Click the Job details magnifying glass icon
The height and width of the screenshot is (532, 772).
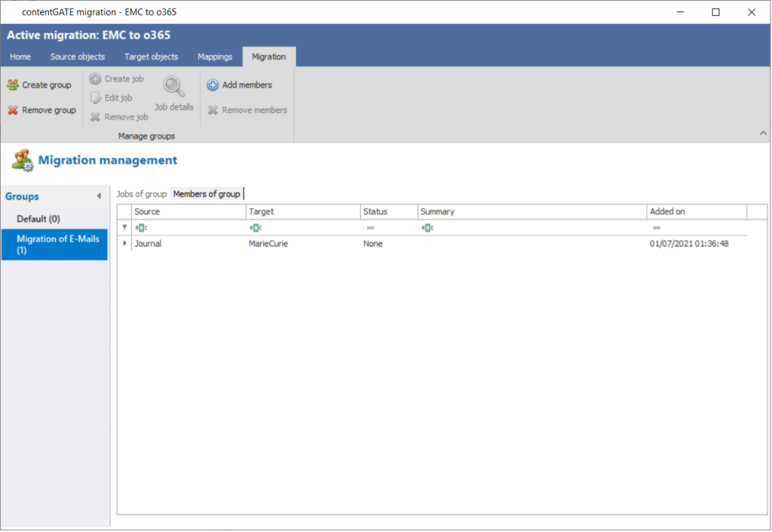tap(173, 85)
